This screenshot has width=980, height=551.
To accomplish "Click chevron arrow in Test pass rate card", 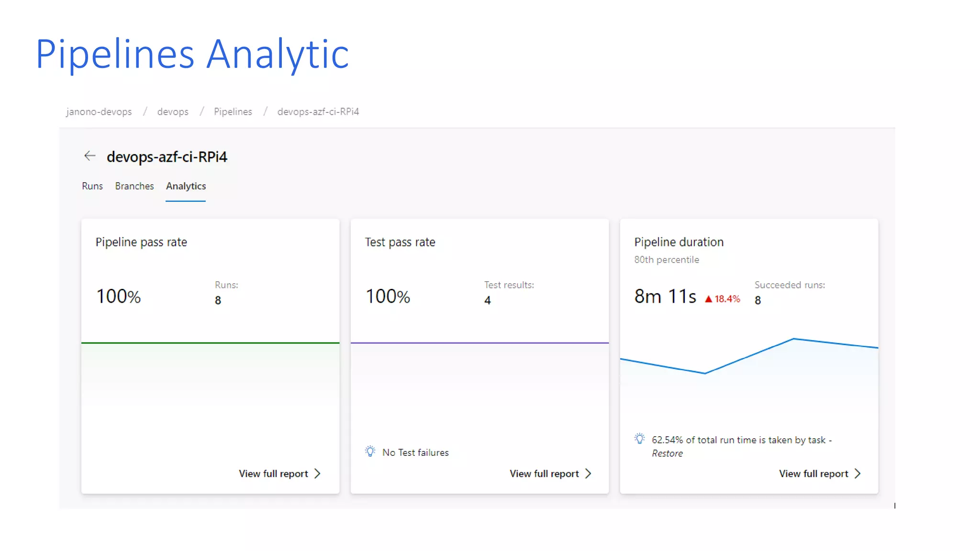I will tap(588, 474).
